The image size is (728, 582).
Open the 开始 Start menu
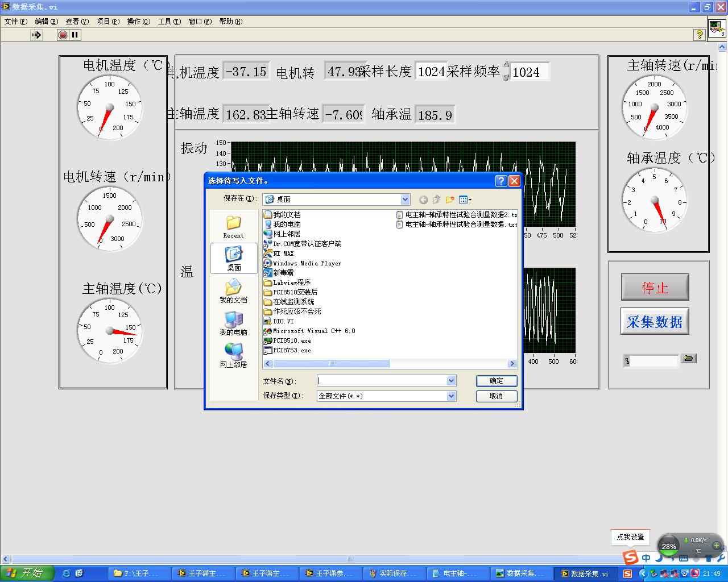[27, 573]
